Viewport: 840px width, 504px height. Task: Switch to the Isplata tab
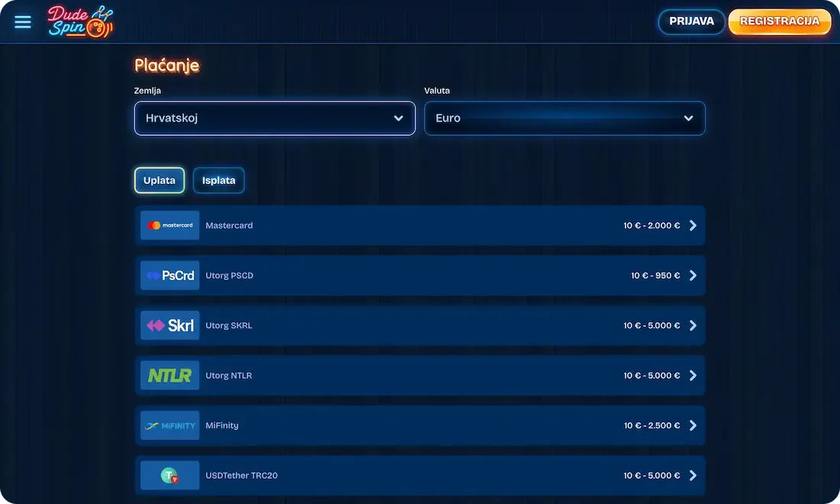[x=218, y=180]
